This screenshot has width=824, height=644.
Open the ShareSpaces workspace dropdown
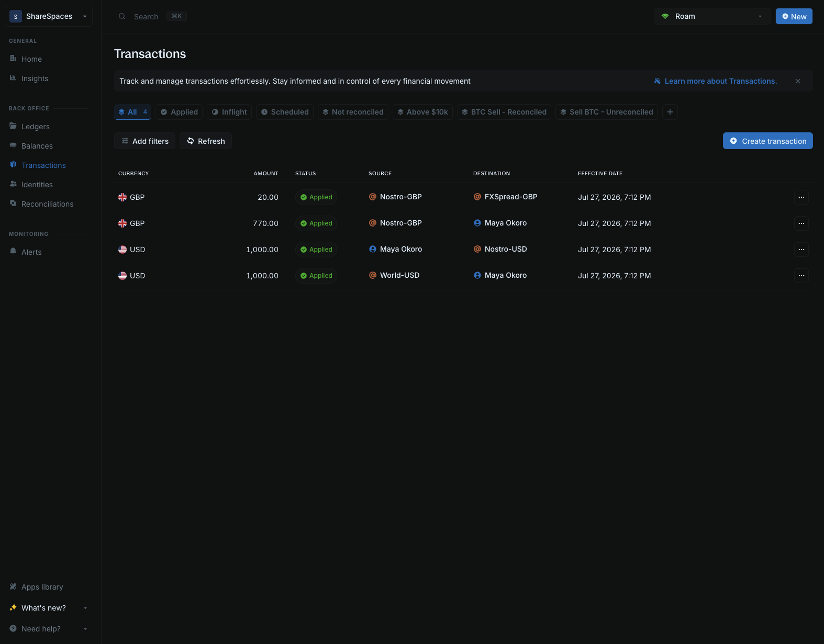coord(49,16)
